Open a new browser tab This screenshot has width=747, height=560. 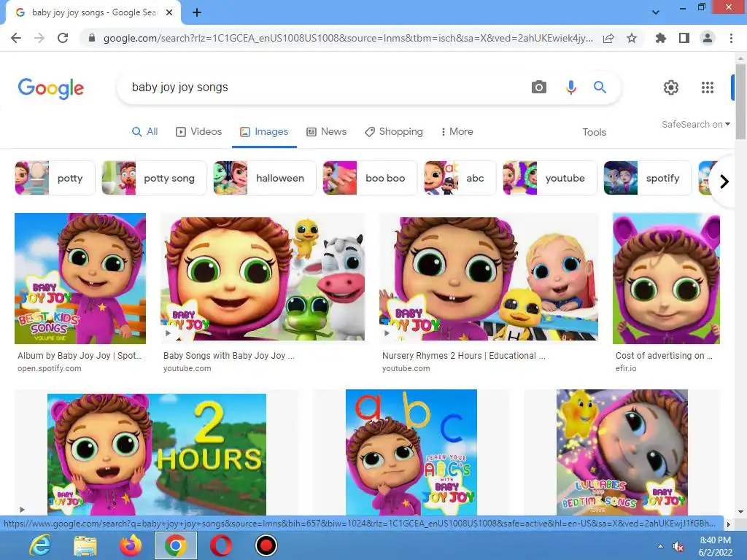(x=197, y=12)
